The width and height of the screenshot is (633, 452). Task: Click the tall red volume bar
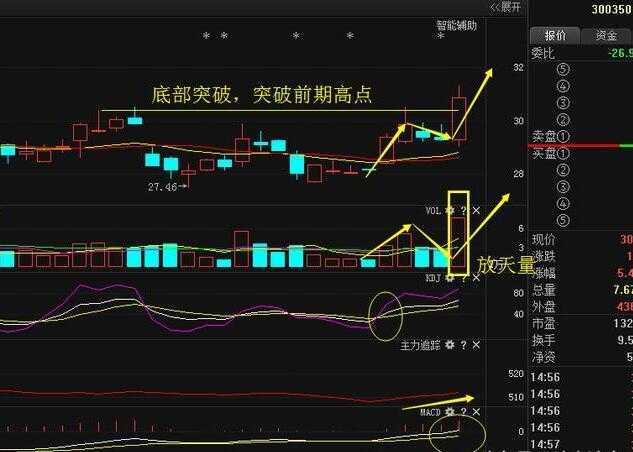(x=459, y=241)
